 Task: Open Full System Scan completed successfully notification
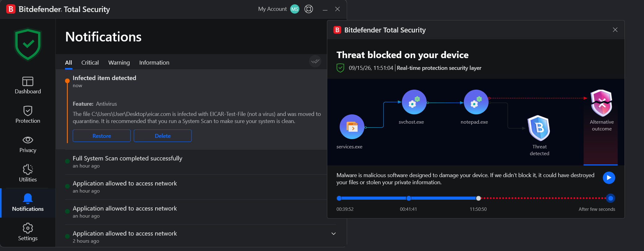coord(127,158)
